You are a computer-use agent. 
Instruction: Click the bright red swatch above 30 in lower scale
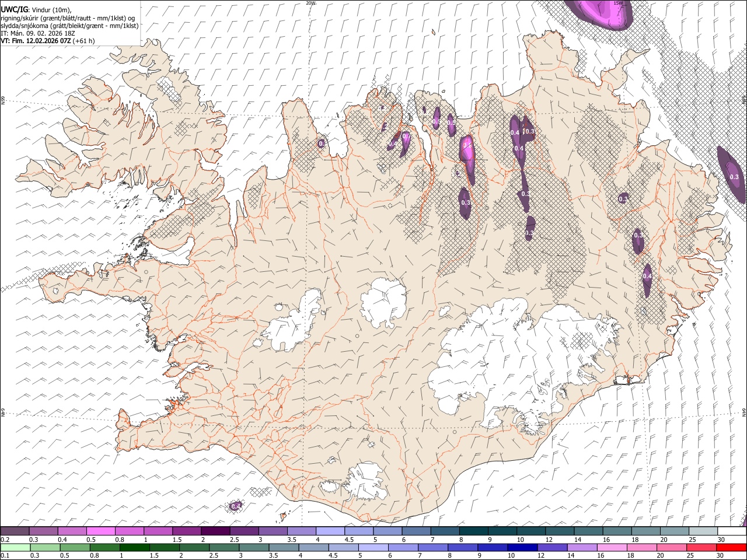pyautogui.click(x=731, y=548)
